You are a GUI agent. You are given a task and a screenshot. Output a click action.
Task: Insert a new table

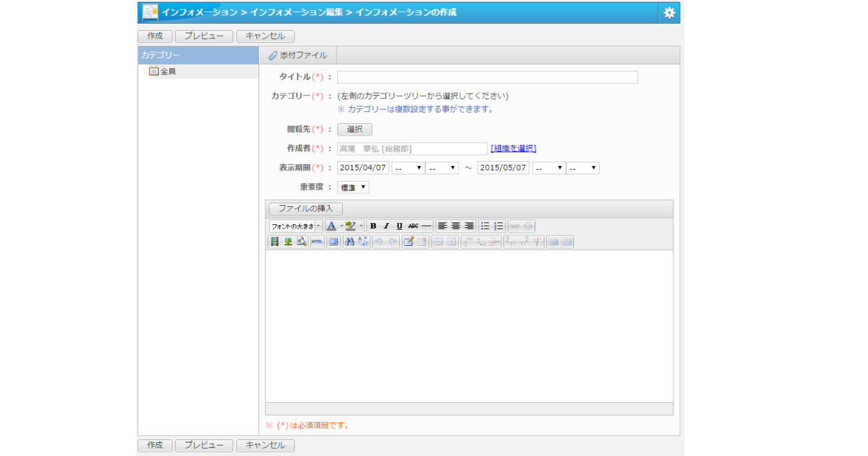[x=408, y=242]
